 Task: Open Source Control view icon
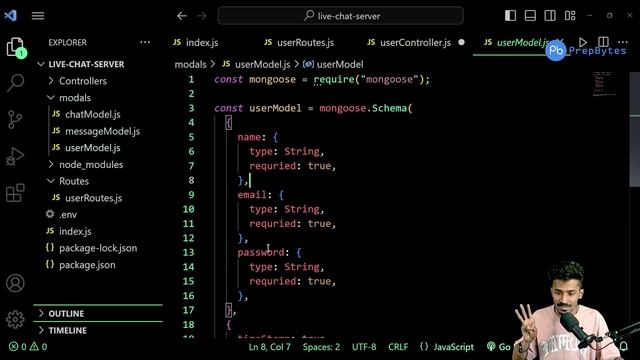point(16,120)
